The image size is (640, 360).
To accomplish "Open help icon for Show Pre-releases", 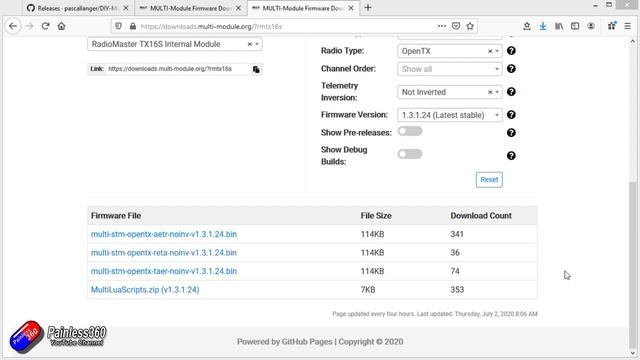I will click(x=511, y=133).
